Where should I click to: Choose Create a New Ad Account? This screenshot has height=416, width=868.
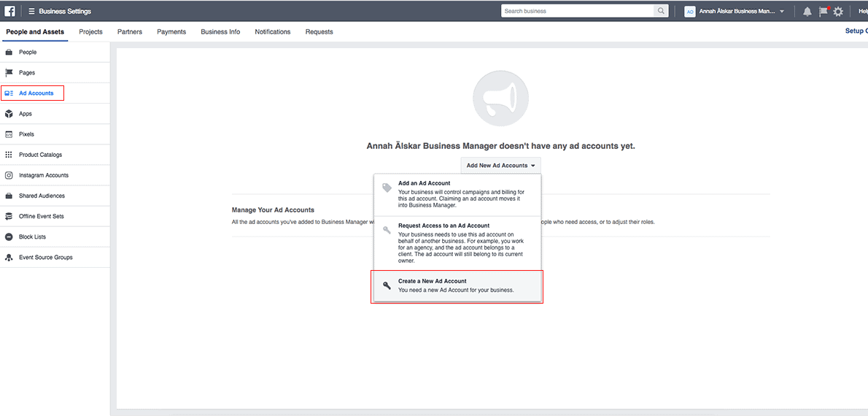point(457,285)
